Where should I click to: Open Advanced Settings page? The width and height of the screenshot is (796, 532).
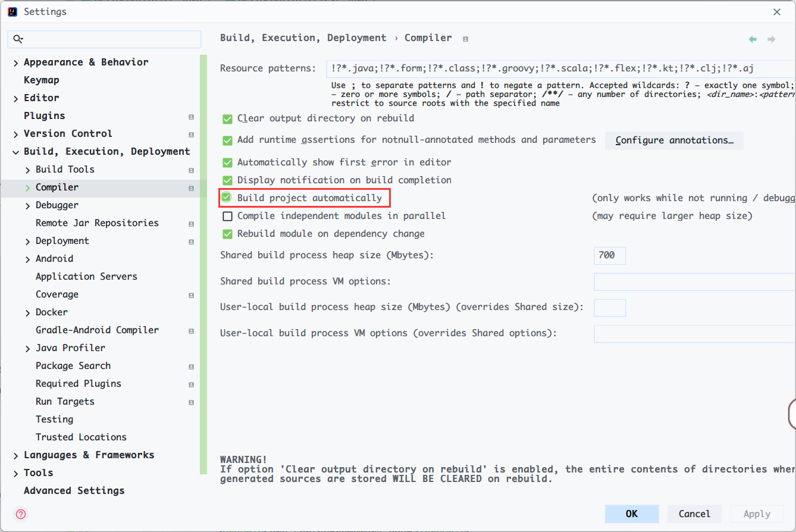pos(74,490)
